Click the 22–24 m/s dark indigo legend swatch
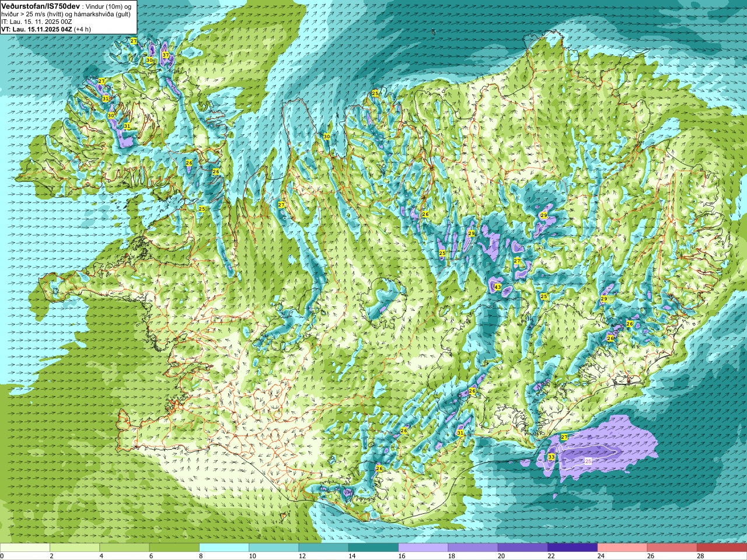The width and height of the screenshot is (747, 560). [x=573, y=548]
